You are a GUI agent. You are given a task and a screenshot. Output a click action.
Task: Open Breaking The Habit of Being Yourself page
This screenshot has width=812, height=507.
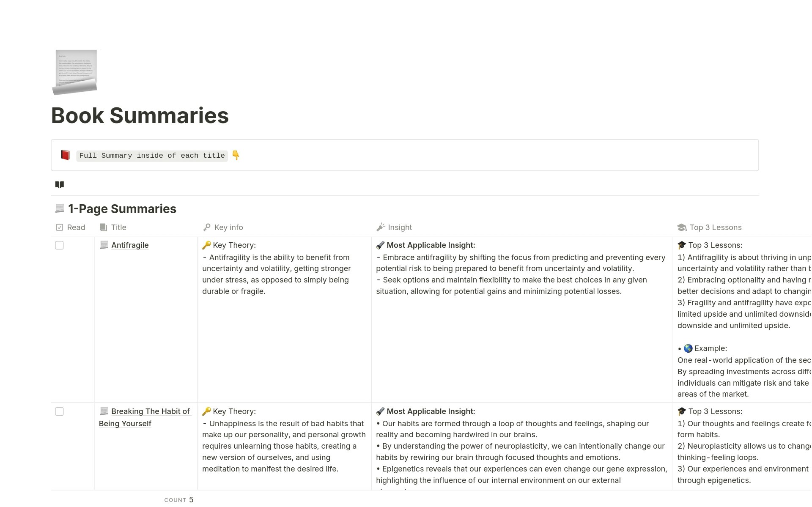point(150,411)
